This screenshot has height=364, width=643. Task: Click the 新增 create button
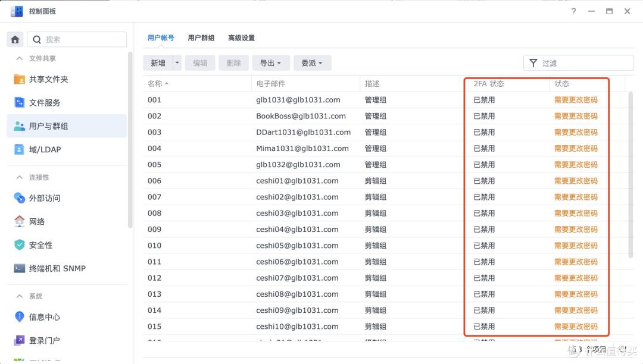[x=158, y=63]
